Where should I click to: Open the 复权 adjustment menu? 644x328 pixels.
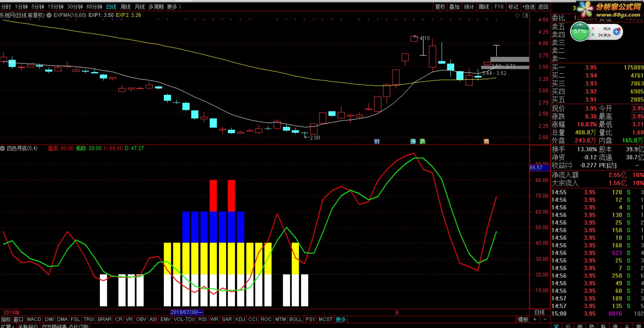pos(440,7)
